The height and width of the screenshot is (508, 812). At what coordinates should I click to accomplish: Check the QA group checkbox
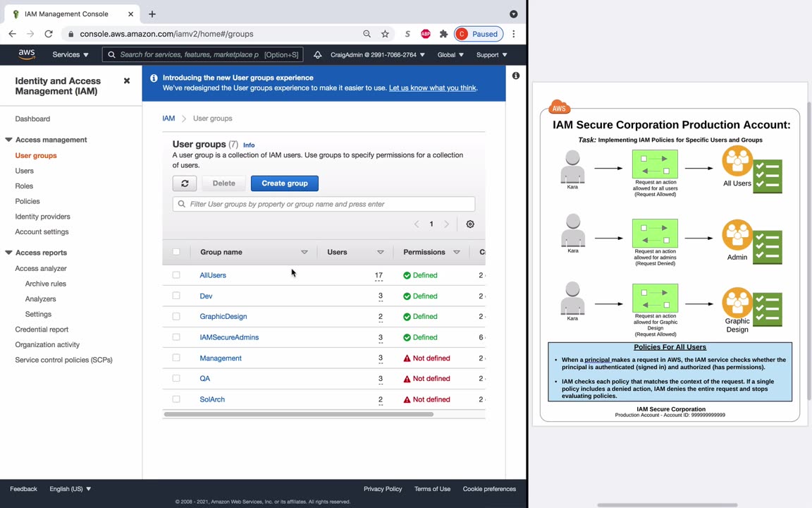pos(176,378)
